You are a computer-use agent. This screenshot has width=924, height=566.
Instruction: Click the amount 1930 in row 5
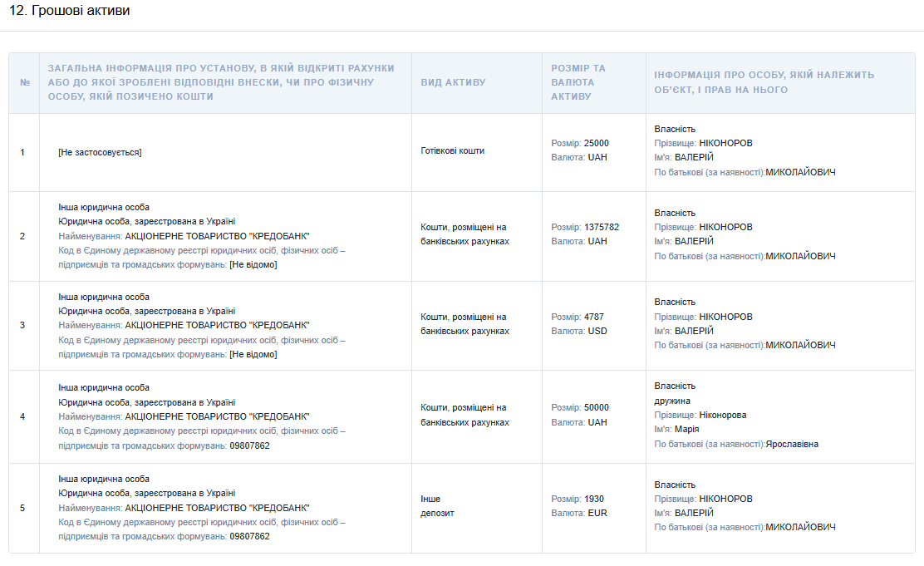(593, 499)
